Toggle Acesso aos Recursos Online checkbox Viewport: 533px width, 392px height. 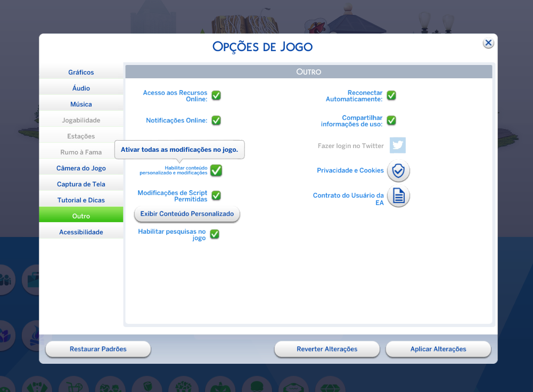click(x=216, y=95)
